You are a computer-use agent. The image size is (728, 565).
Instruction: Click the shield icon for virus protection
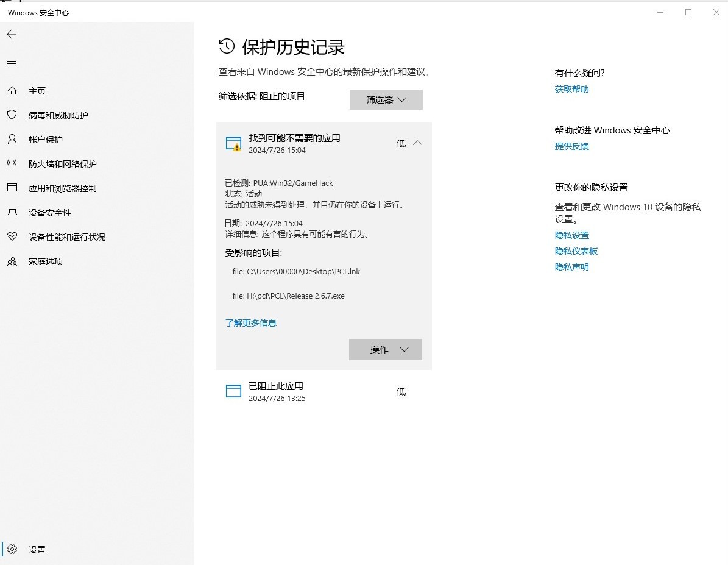coord(12,115)
